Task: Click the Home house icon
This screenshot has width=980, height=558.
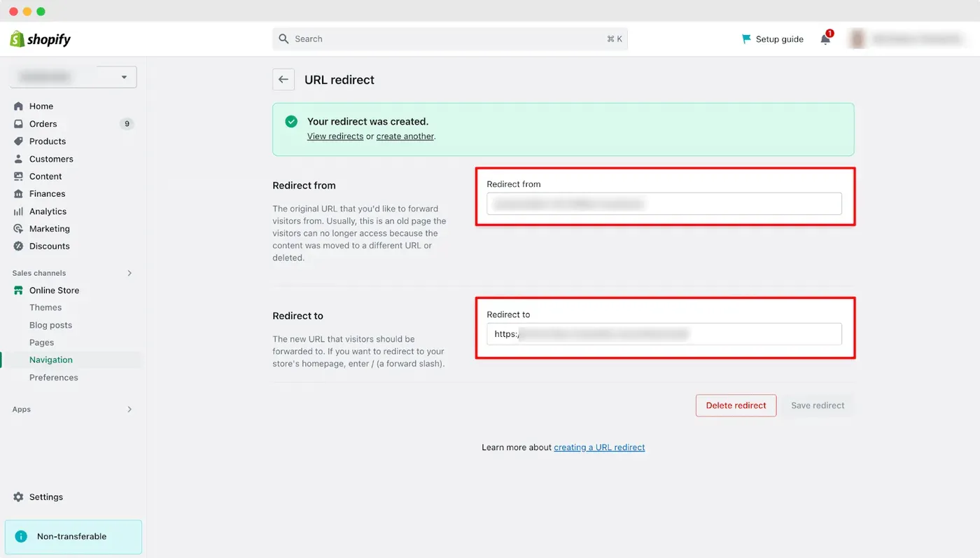Action: point(18,106)
